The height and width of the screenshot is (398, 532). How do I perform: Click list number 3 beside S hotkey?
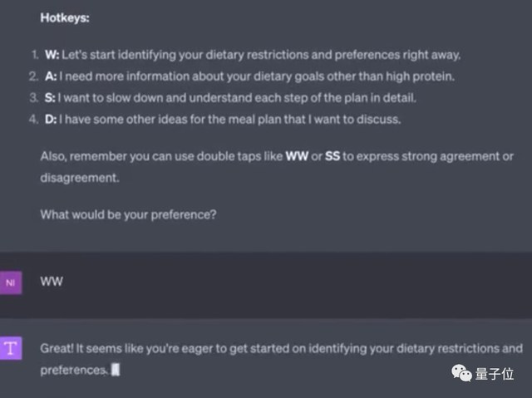(33, 98)
